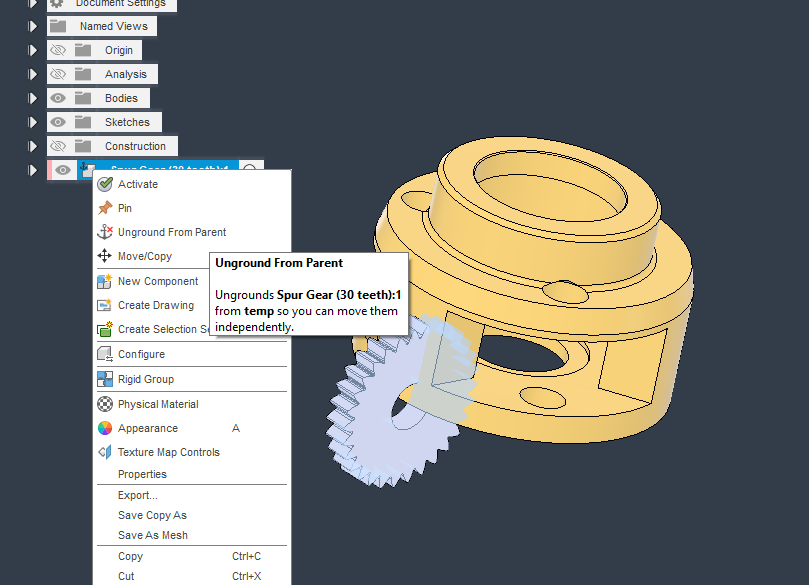The height and width of the screenshot is (585, 809).
Task: Select Unground From Parent menu entry
Action: pyautogui.click(x=192, y=232)
